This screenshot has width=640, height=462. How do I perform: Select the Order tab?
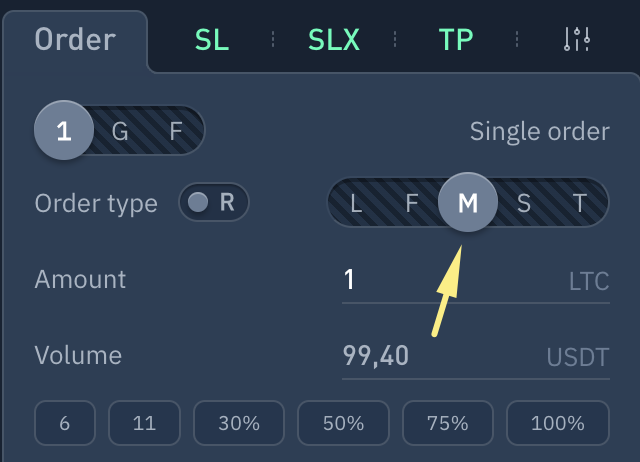coord(75,40)
